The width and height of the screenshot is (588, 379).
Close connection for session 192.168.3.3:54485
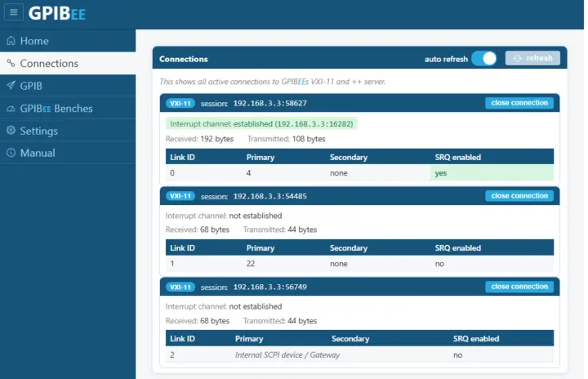click(x=519, y=195)
